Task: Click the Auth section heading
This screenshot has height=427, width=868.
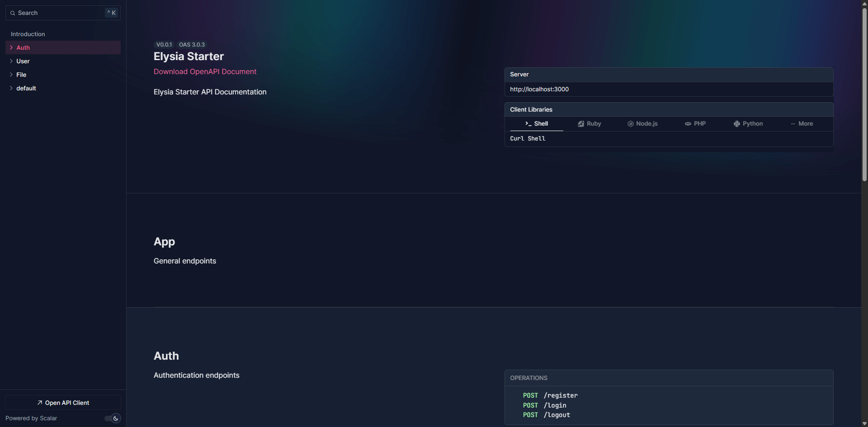Action: coord(166,356)
